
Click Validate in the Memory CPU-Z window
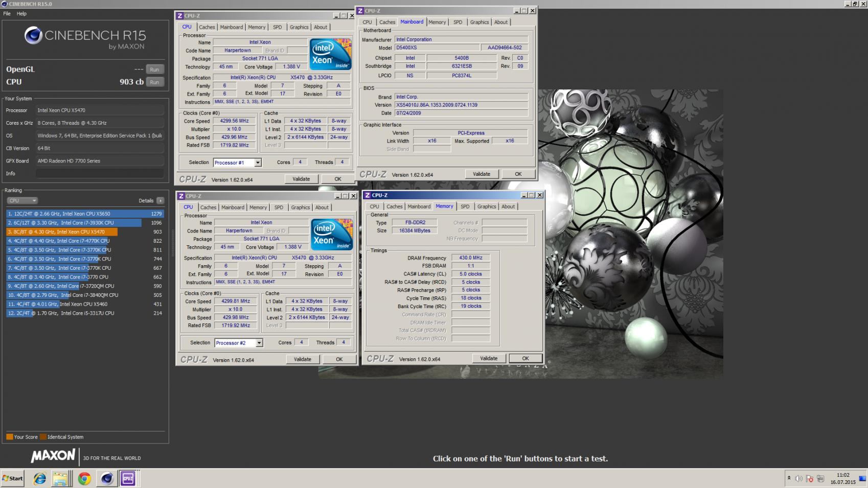(489, 358)
